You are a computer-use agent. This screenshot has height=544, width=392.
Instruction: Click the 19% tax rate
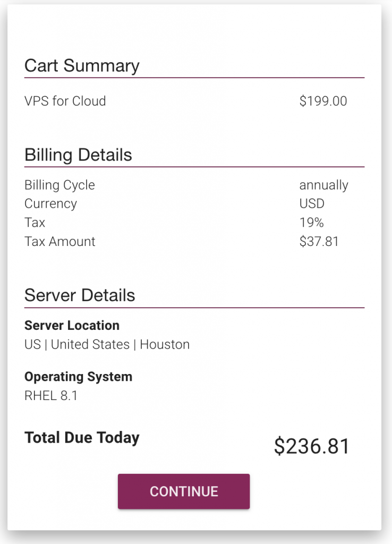(311, 222)
